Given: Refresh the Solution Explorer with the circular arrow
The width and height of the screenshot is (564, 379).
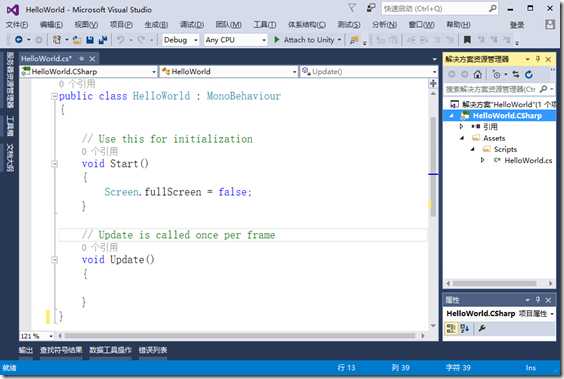Looking at the screenshot, I should tap(529, 74).
